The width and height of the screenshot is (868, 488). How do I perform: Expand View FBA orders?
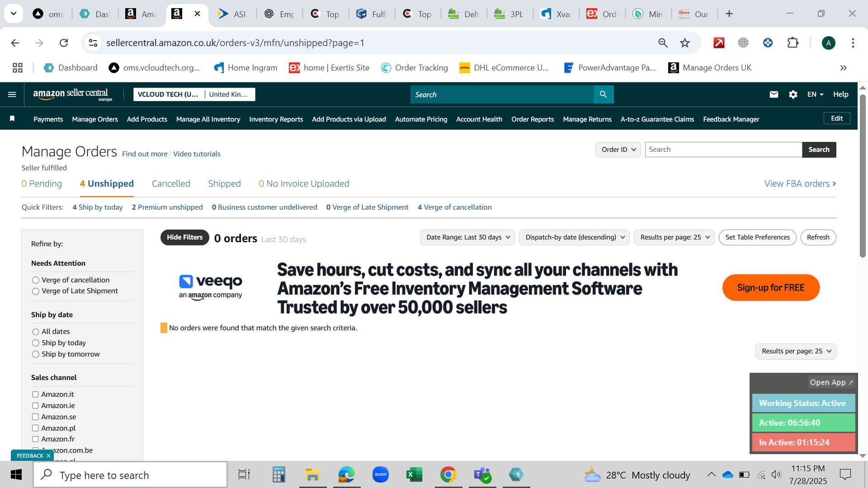click(x=800, y=183)
